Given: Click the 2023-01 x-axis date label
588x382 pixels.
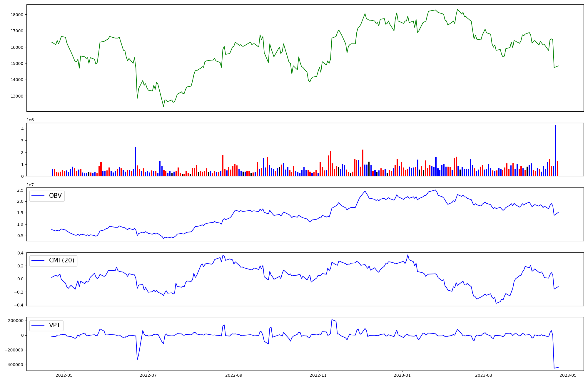Looking at the screenshot, I should pyautogui.click(x=402, y=375).
